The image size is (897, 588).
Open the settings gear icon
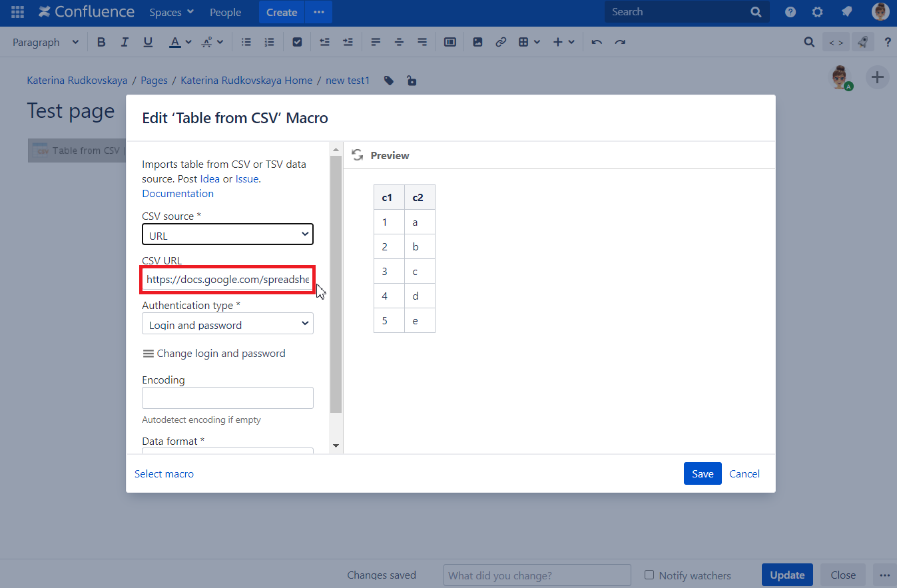(x=818, y=12)
